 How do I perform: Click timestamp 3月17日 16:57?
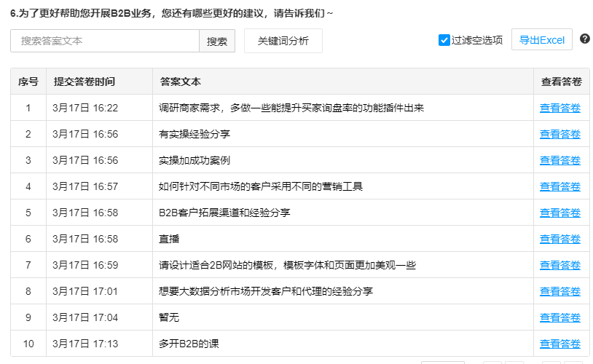[x=85, y=186]
